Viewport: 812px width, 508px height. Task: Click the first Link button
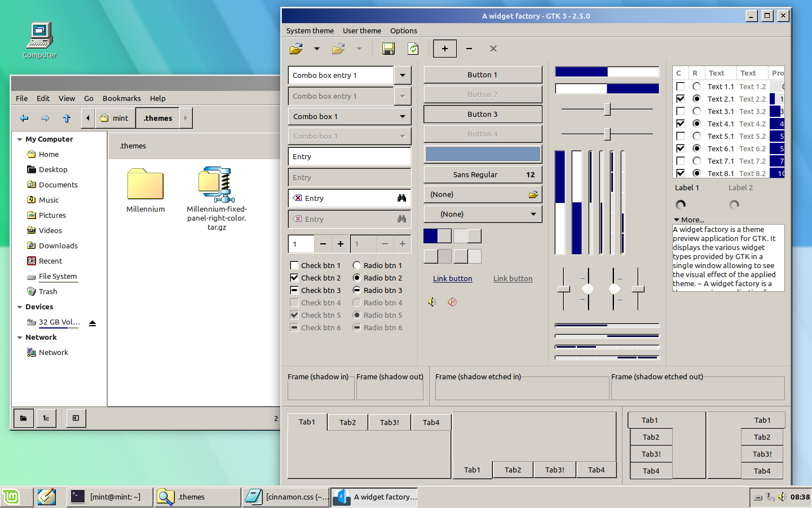coord(453,278)
